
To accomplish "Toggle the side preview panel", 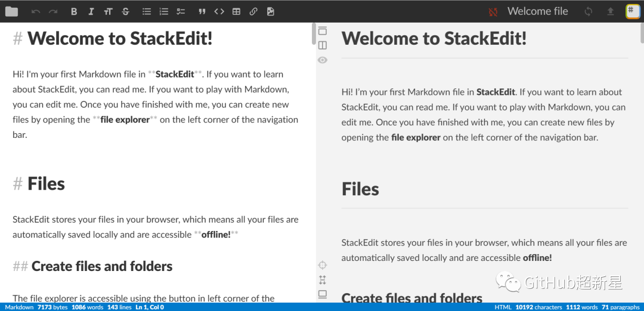I will 323,45.
